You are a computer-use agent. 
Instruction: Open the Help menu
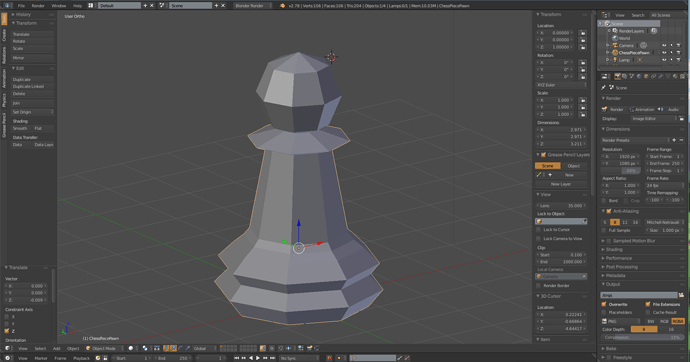77,6
